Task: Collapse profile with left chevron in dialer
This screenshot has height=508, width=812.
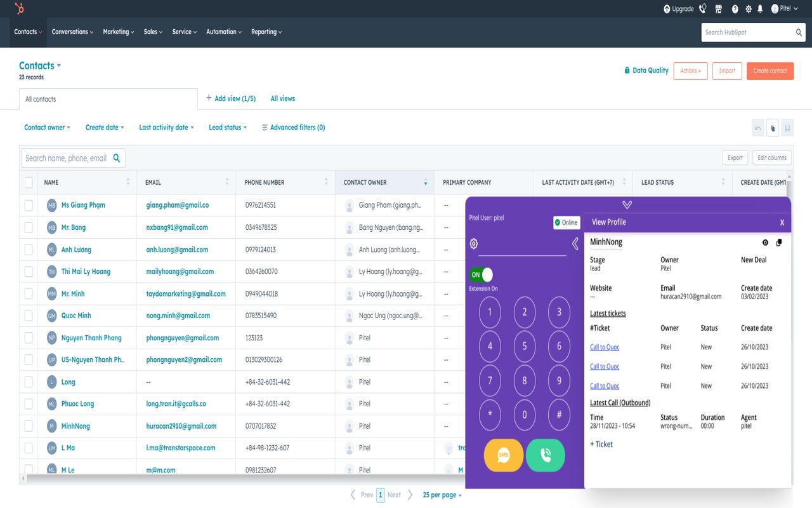Action: point(575,244)
